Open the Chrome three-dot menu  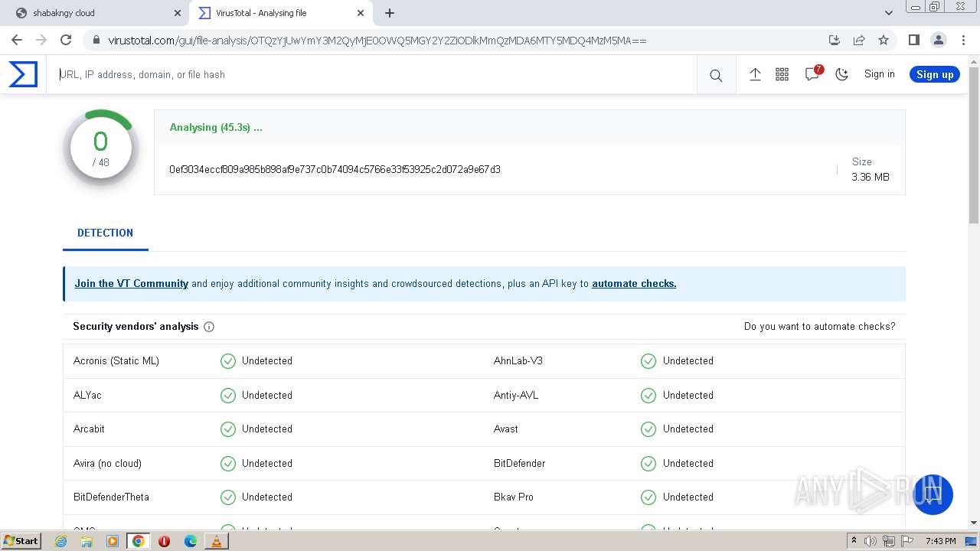[x=962, y=40]
